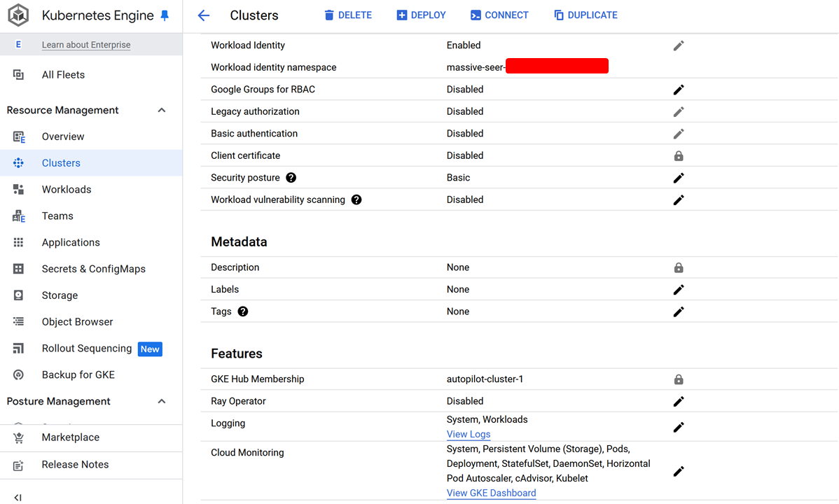
Task: Click the DEPLOY button
Action: pos(421,15)
